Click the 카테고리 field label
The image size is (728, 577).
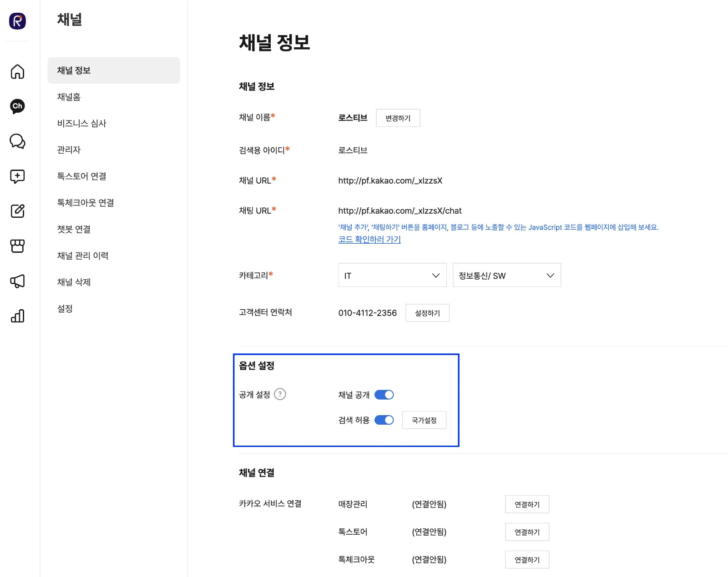tap(253, 275)
